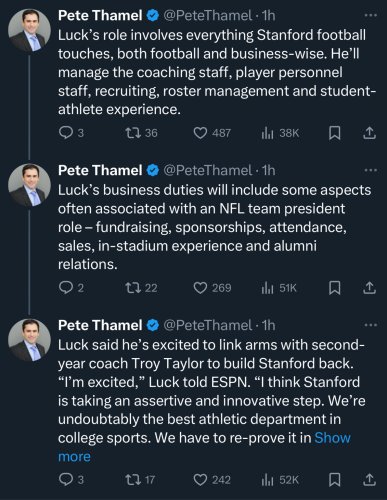Open @PeteThamel handle on the first tweet

click(x=207, y=15)
